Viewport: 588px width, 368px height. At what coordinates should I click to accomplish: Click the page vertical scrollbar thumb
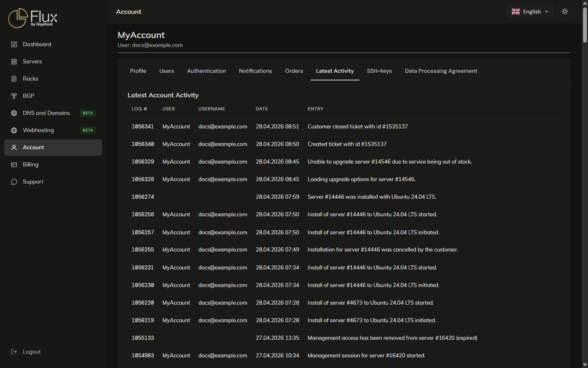coord(585,25)
